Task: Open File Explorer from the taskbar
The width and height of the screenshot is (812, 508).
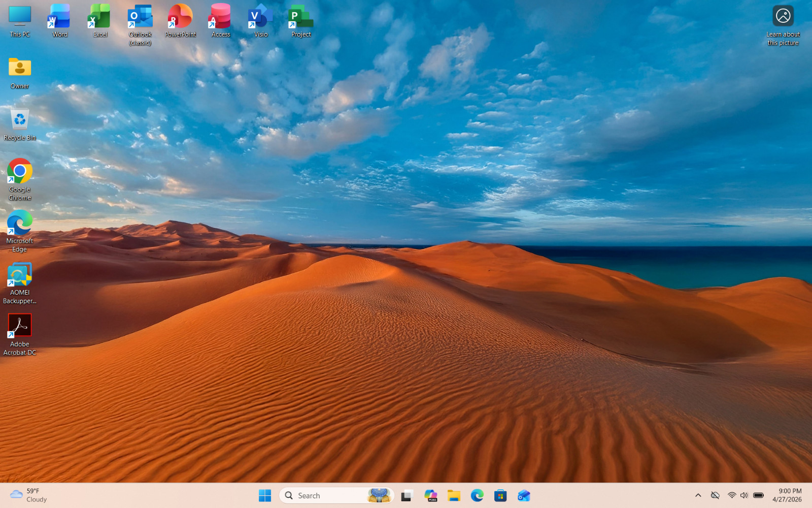Action: tap(454, 495)
